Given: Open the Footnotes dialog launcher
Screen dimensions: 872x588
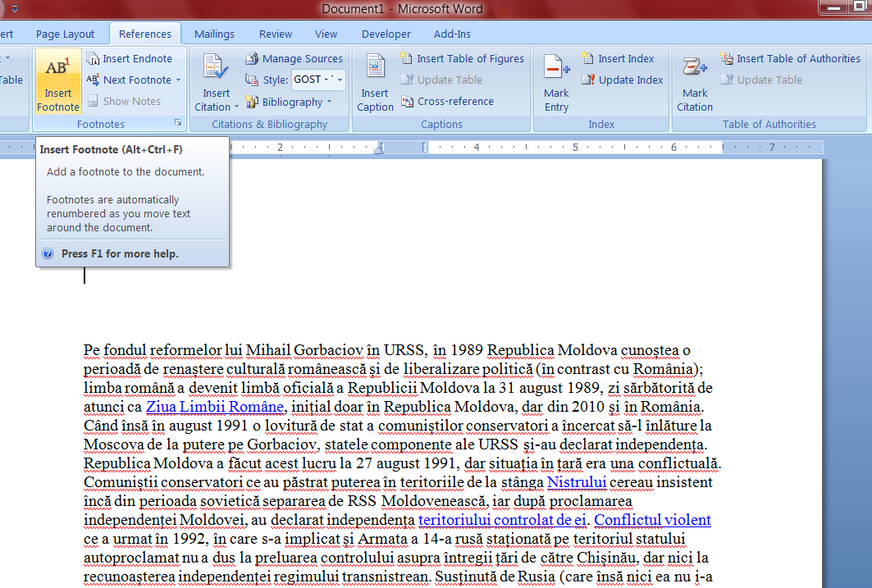Looking at the screenshot, I should pyautogui.click(x=177, y=123).
